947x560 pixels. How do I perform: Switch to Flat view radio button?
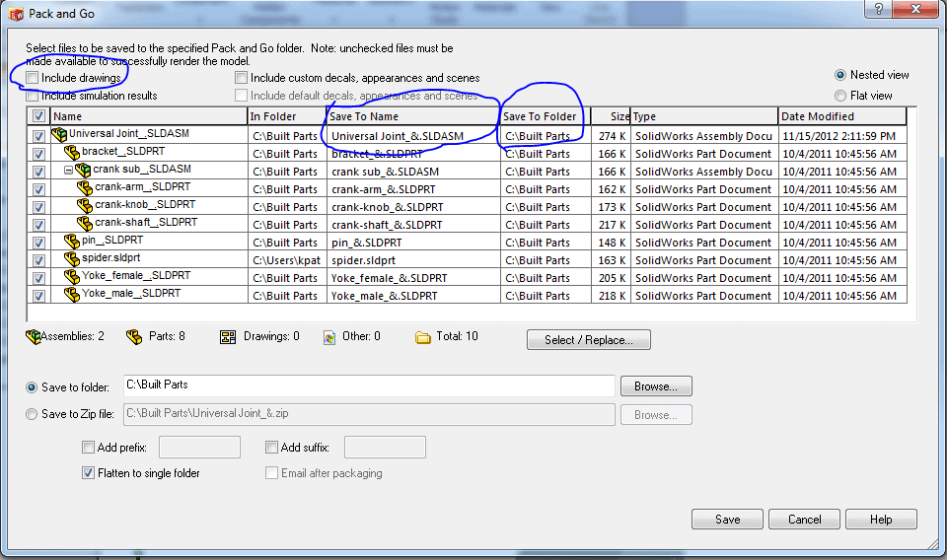tap(840, 96)
